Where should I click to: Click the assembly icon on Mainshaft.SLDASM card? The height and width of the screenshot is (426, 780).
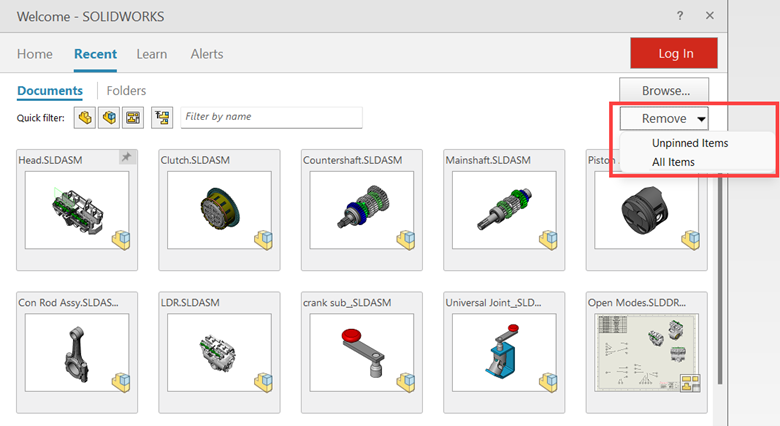coord(548,240)
